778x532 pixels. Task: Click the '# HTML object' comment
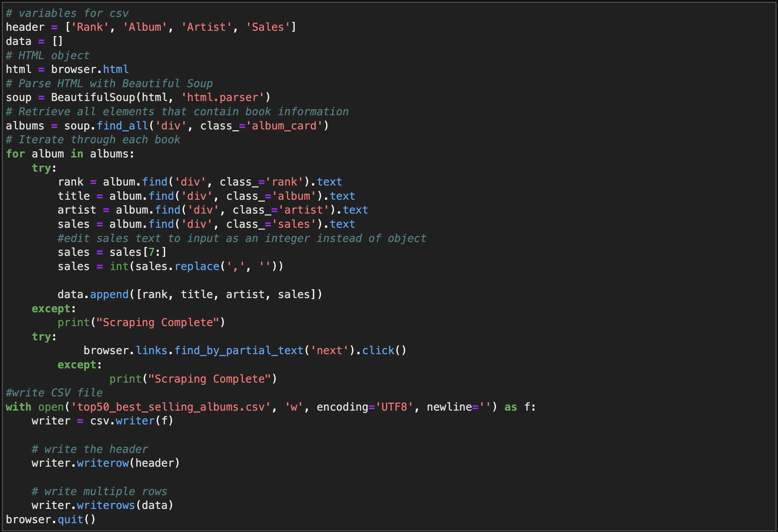pyautogui.click(x=48, y=56)
